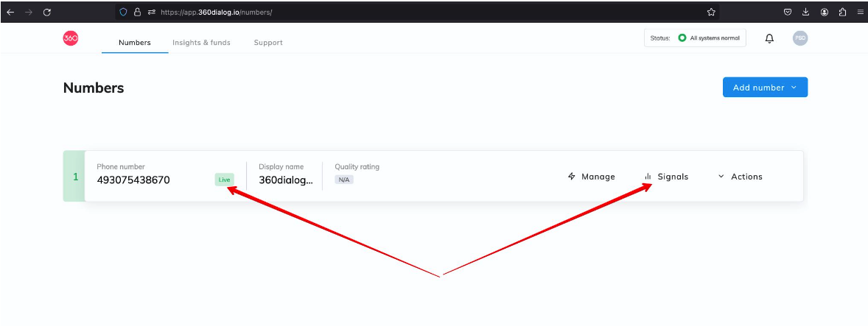Click the All systems normal status button

(695, 38)
